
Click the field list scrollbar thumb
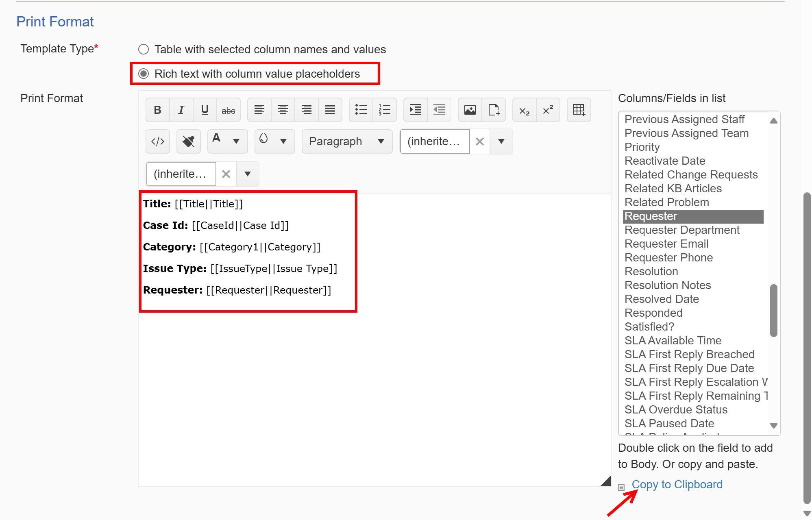774,311
